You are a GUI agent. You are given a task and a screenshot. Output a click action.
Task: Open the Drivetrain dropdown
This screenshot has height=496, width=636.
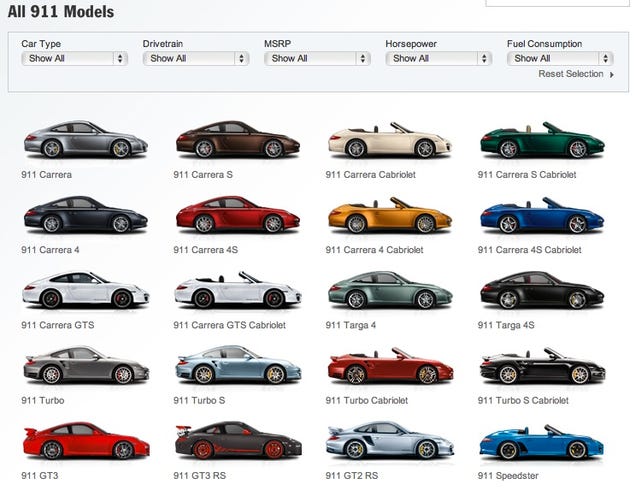pyautogui.click(x=196, y=58)
